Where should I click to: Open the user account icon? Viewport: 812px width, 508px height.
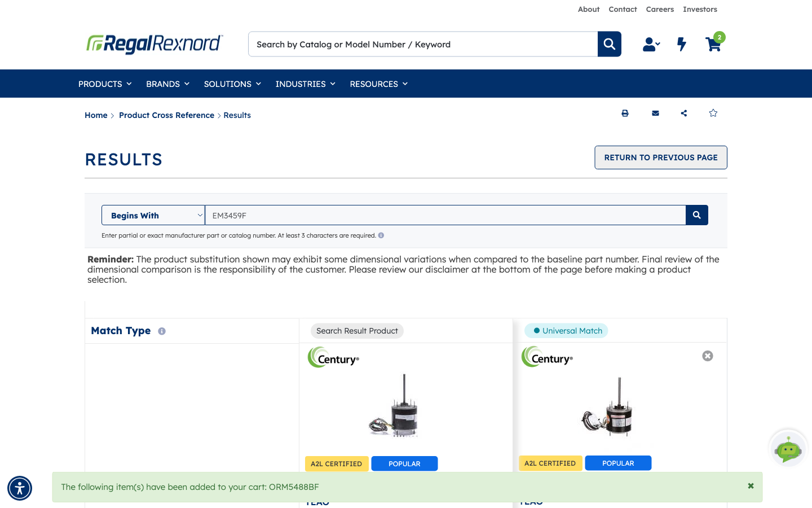[x=651, y=44]
